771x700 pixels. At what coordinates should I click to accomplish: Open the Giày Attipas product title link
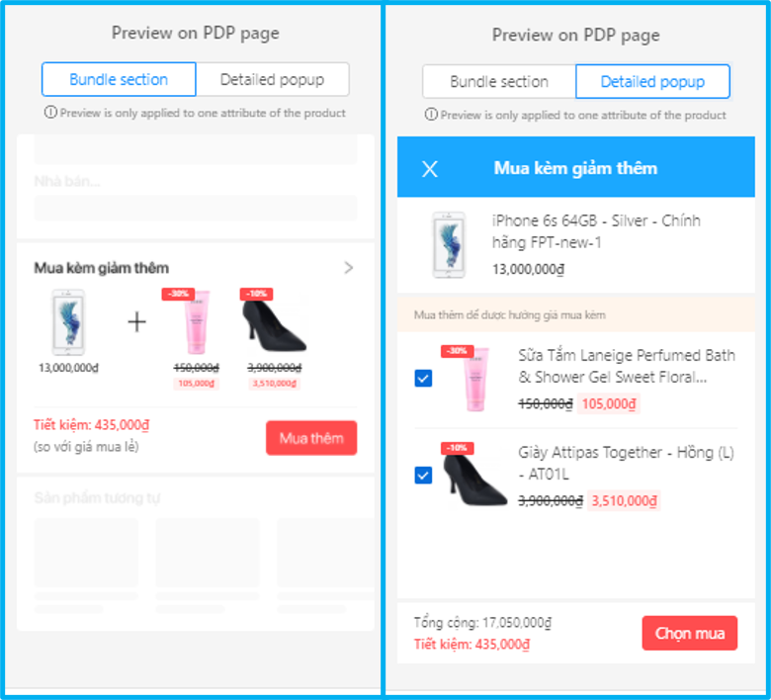[x=626, y=463]
